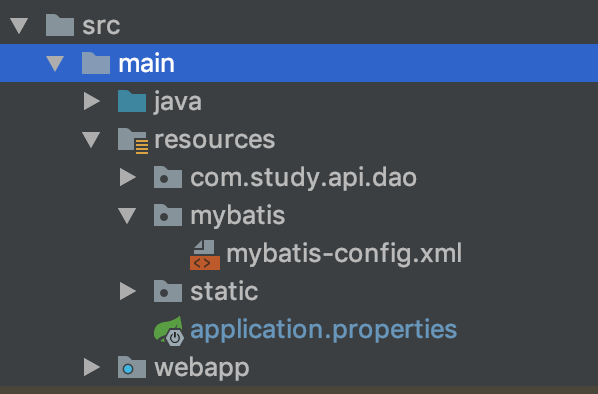598x394 pixels.
Task: Select the mybatis-config.xml file name
Action: (x=344, y=254)
